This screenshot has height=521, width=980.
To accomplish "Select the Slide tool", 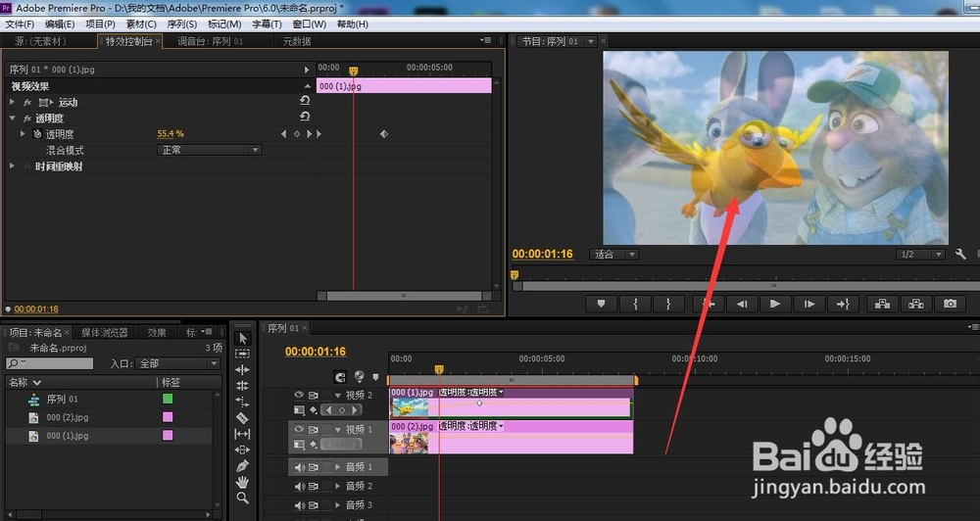I will point(242,450).
